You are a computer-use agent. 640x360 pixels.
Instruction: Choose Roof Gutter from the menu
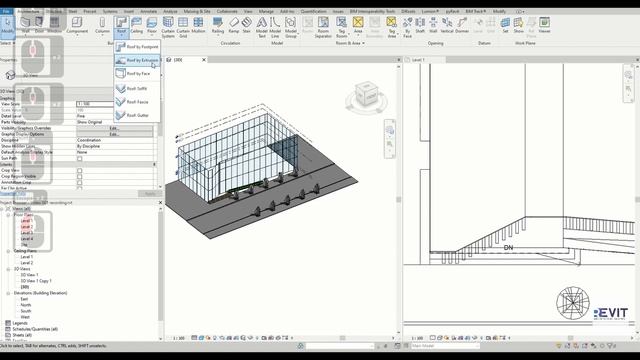pyautogui.click(x=137, y=116)
